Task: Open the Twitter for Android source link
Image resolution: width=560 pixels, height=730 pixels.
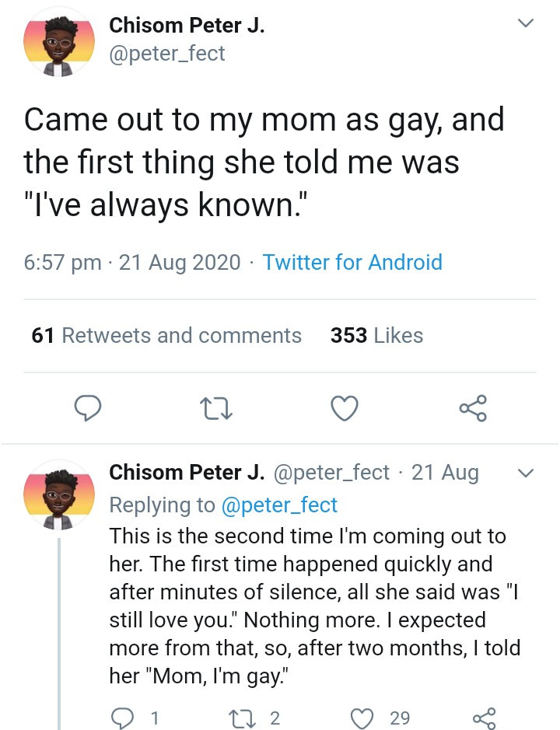Action: pos(352,262)
